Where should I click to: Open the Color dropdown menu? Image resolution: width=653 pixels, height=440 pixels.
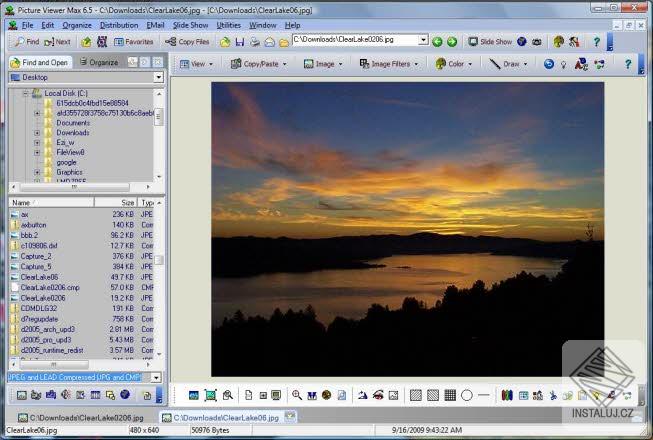[454, 64]
